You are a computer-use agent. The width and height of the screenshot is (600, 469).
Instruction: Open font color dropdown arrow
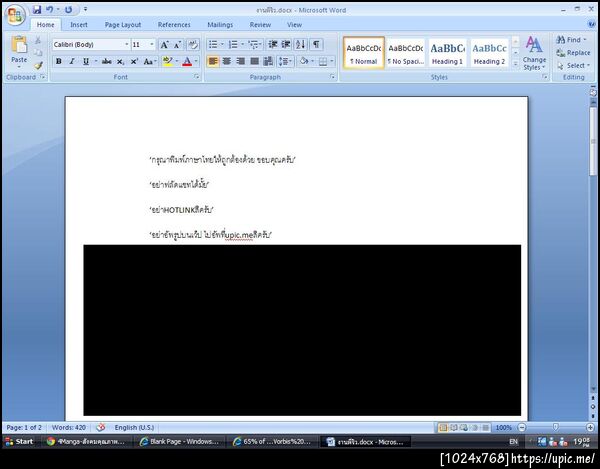click(196, 61)
